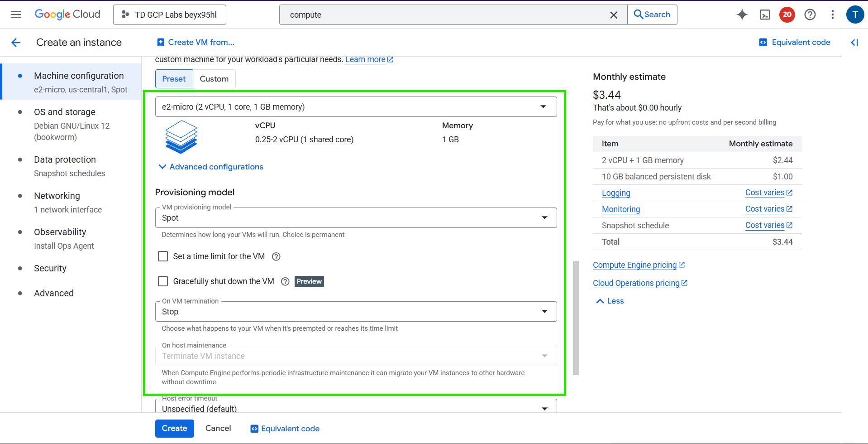
Task: Clear the search box with X icon
Action: click(613, 15)
